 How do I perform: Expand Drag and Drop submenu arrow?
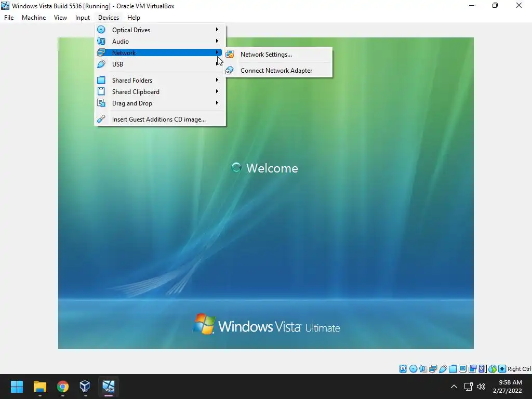click(x=217, y=103)
